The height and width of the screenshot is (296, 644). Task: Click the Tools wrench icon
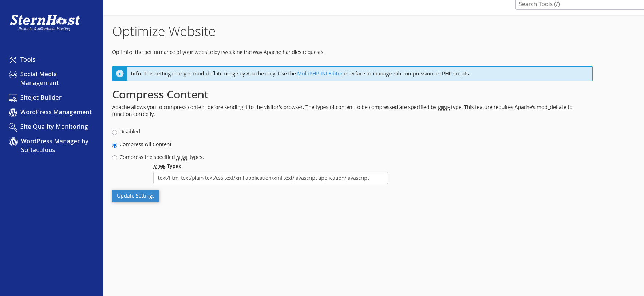point(13,60)
